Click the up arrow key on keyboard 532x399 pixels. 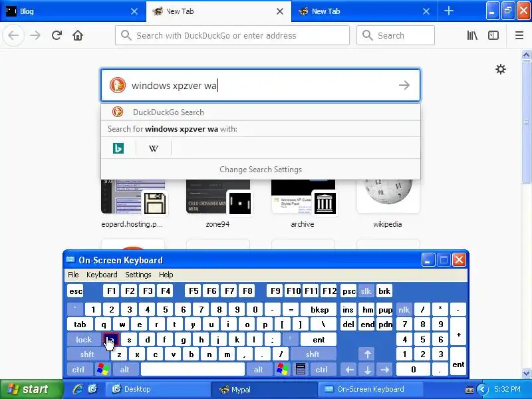click(x=367, y=354)
